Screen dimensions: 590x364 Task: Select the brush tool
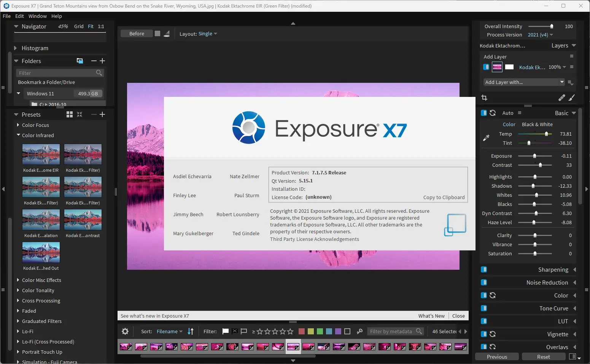pos(571,98)
